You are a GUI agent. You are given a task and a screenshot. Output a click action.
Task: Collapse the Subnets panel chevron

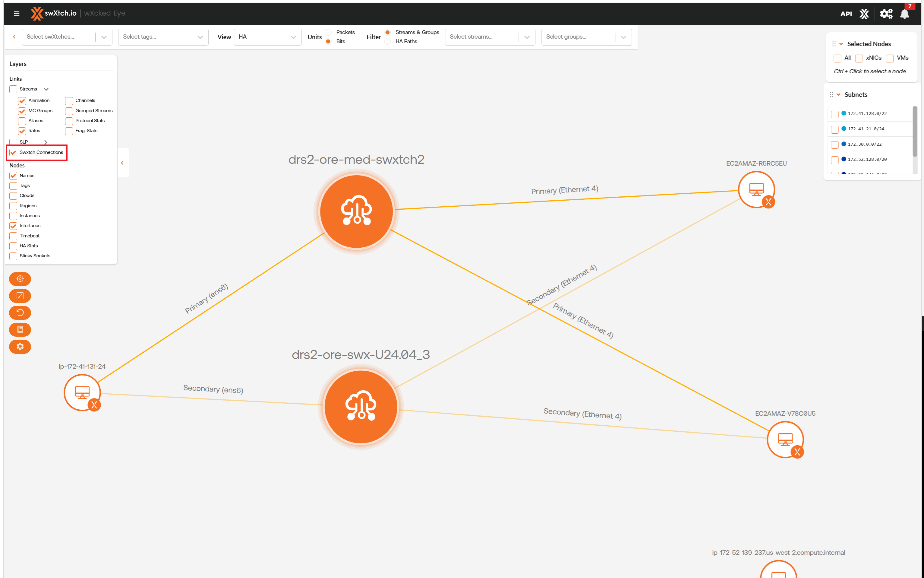click(838, 94)
